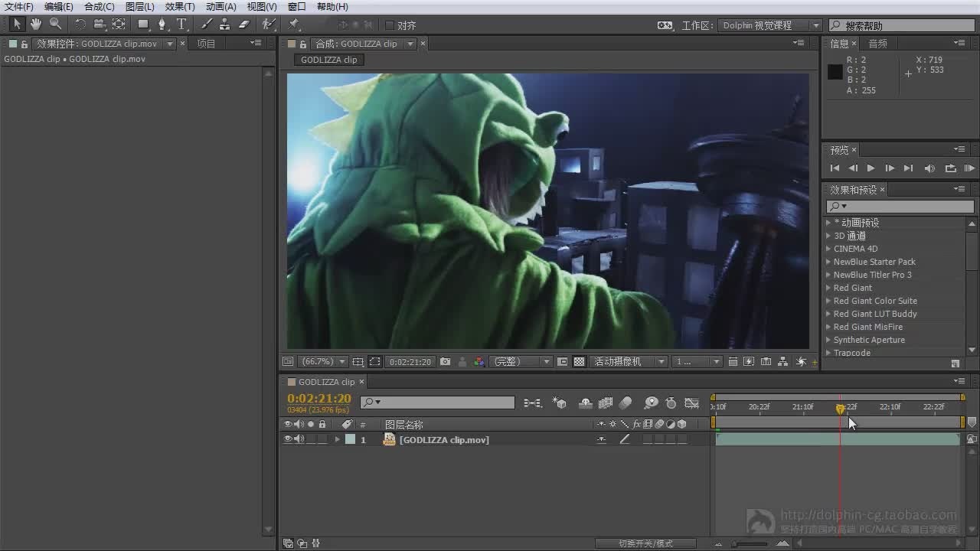The height and width of the screenshot is (551, 980).
Task: Take a snapshot with camera icon
Action: click(x=445, y=362)
